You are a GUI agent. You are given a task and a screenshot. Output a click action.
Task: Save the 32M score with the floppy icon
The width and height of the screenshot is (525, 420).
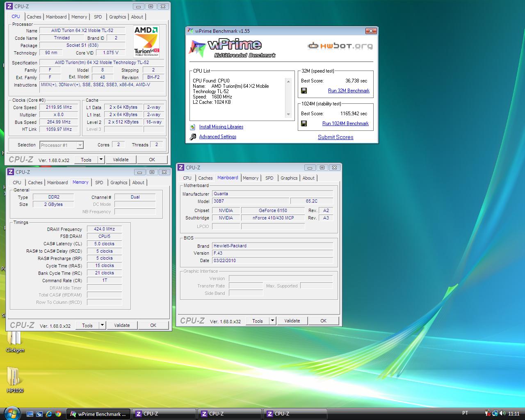(304, 91)
